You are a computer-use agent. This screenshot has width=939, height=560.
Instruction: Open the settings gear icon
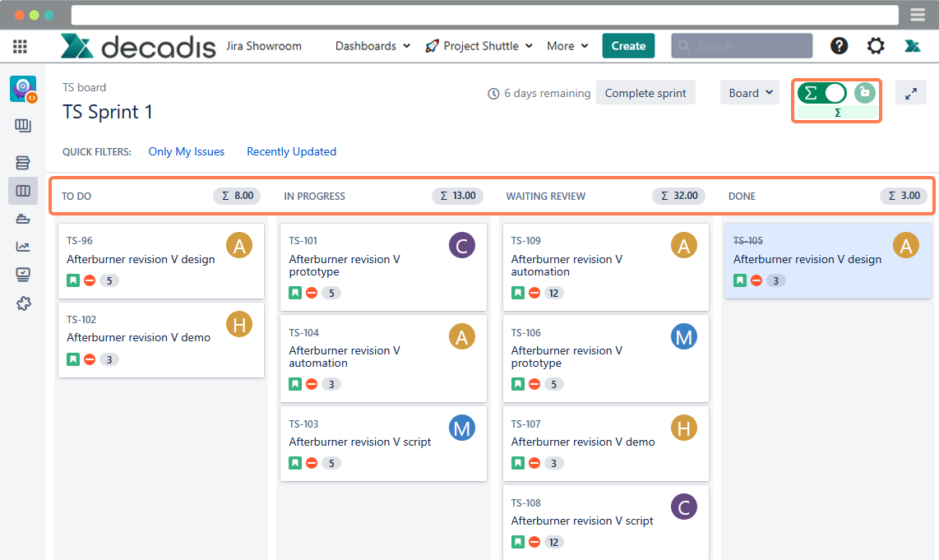point(876,46)
